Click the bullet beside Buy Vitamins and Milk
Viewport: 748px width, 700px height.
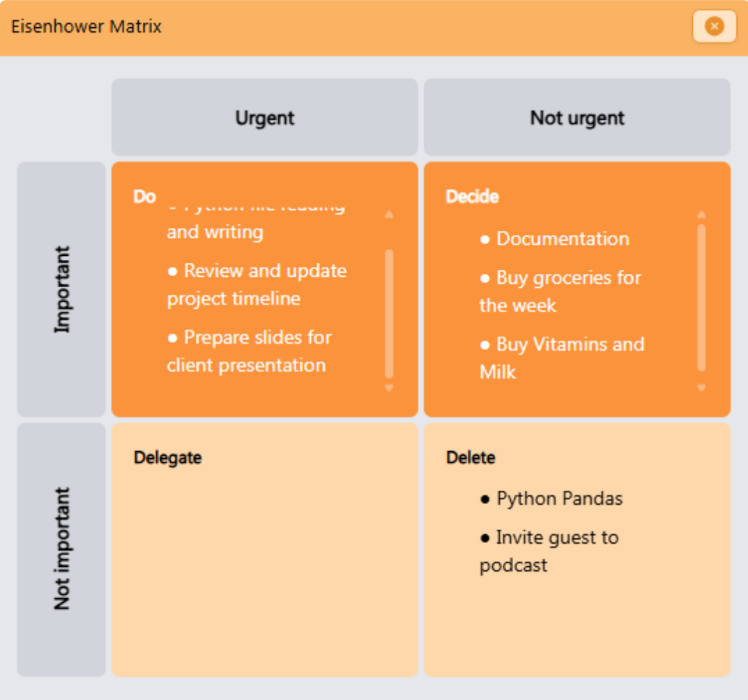(x=484, y=344)
